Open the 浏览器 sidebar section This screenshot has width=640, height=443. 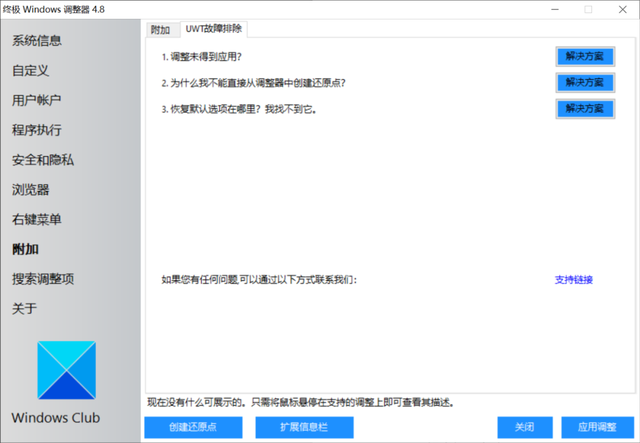coord(31,189)
